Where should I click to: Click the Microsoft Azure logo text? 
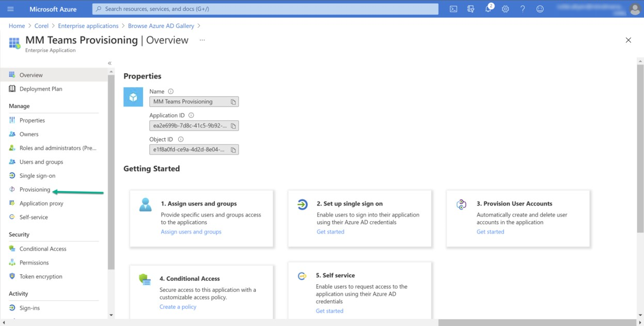point(53,9)
